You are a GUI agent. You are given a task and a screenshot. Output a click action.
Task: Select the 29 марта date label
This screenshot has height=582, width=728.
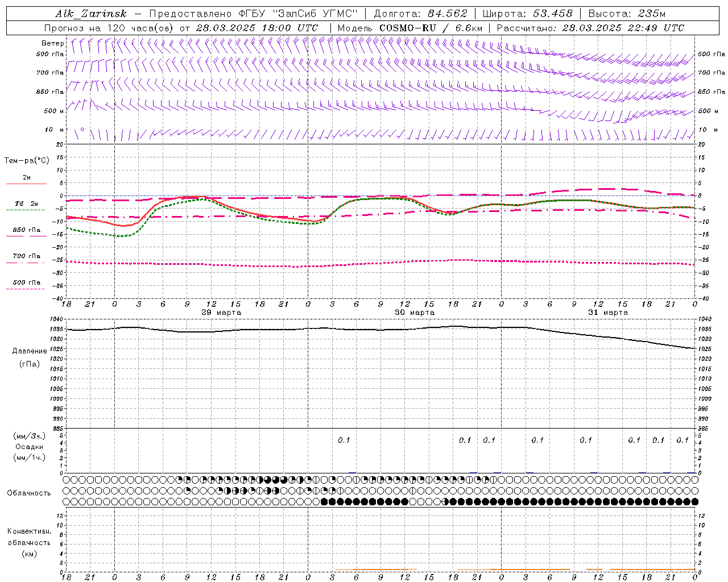[221, 313]
